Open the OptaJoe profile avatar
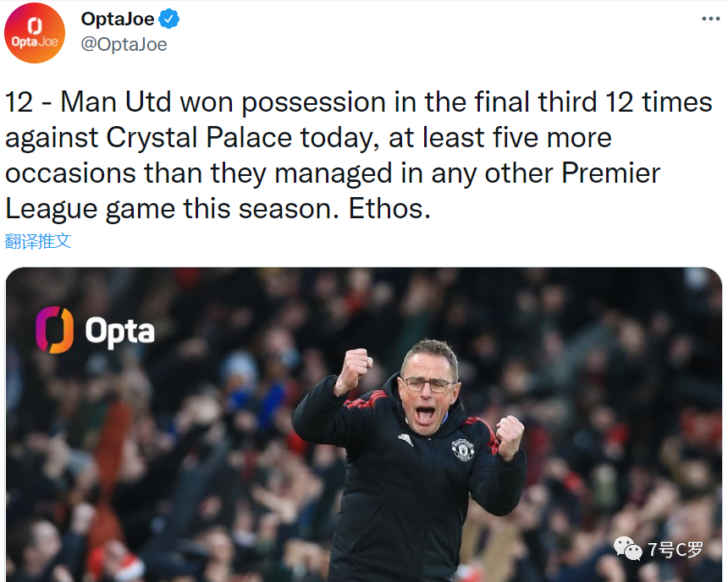The height and width of the screenshot is (582, 728). tap(35, 33)
